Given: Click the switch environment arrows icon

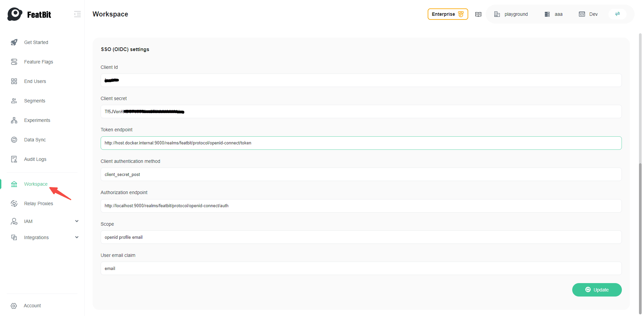Looking at the screenshot, I should point(617,14).
